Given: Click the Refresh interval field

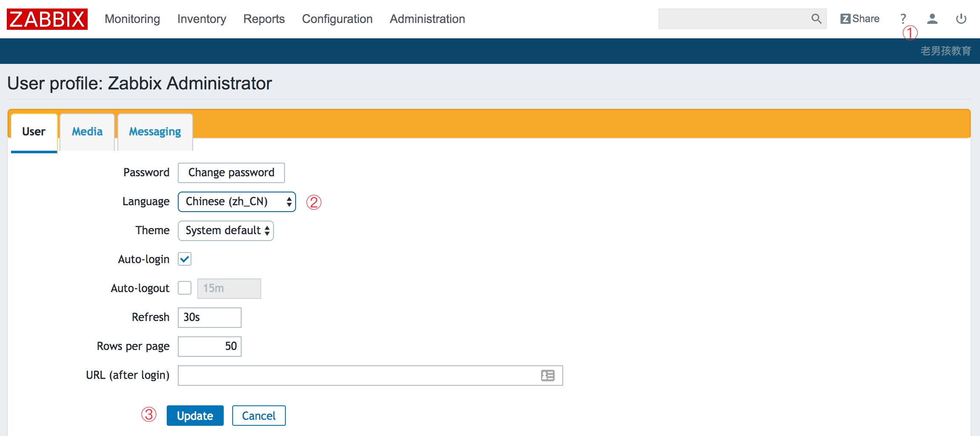Looking at the screenshot, I should click(210, 318).
